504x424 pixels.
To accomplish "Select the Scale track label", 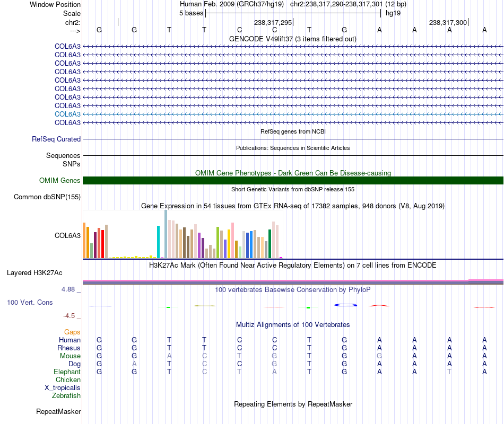I will pyautogui.click(x=72, y=13).
